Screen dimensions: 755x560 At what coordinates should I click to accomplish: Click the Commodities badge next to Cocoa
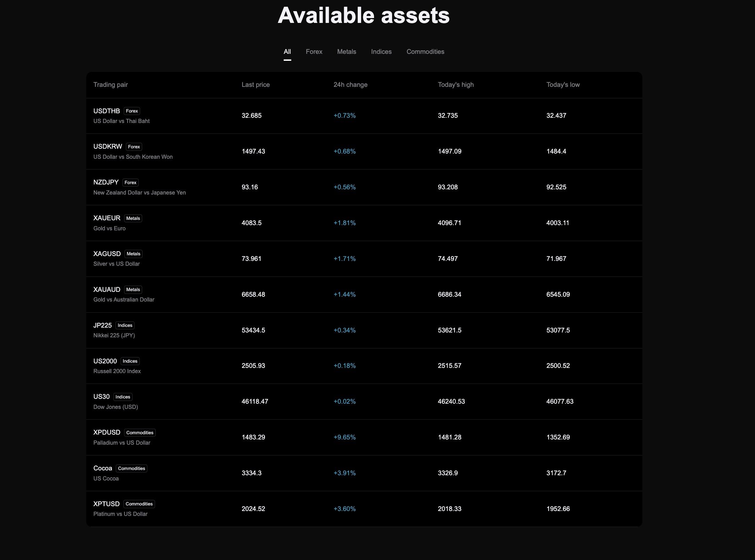coord(131,468)
